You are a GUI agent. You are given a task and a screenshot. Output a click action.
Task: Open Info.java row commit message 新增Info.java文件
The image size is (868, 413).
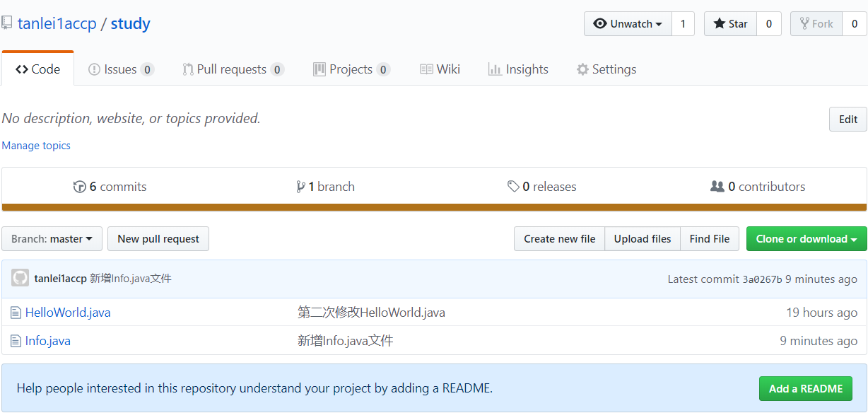(346, 341)
